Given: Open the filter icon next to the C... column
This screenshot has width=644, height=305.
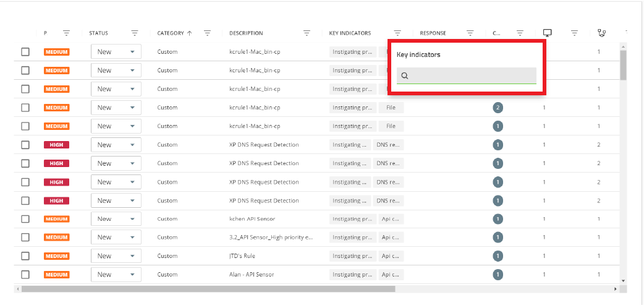Looking at the screenshot, I should 520,33.
